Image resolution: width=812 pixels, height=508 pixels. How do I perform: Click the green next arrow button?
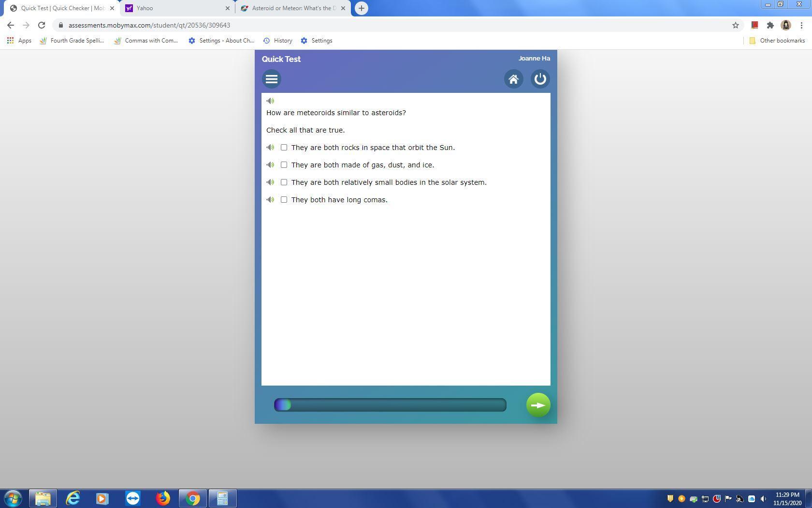538,405
